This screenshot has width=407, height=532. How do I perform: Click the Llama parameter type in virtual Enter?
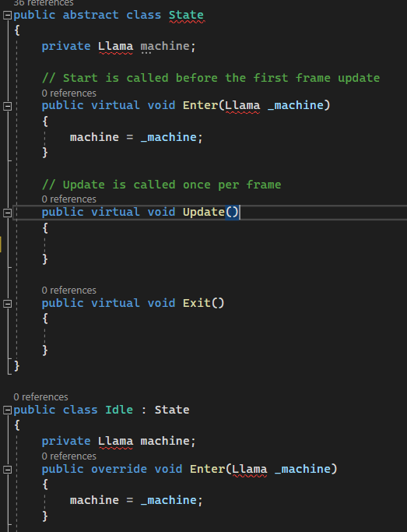(243, 105)
